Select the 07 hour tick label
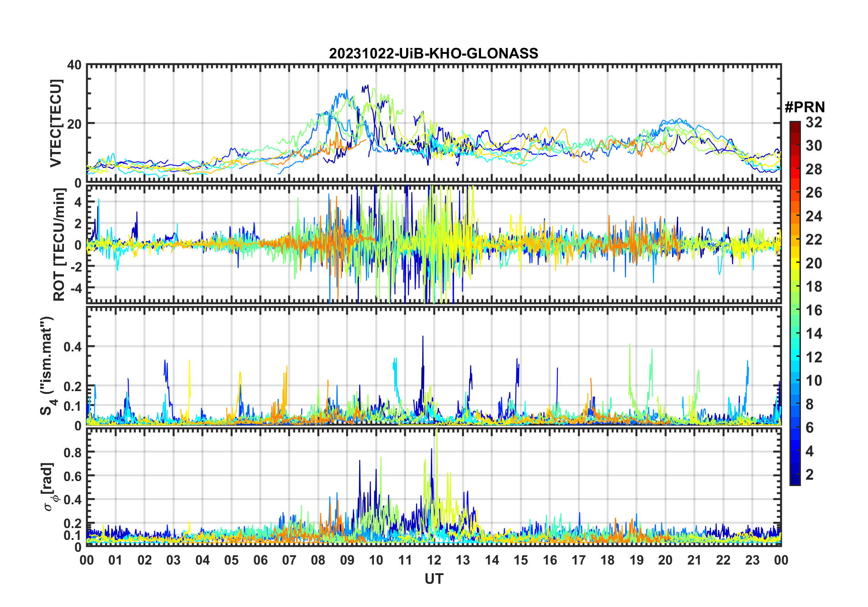868x607 pixels. coord(289,560)
